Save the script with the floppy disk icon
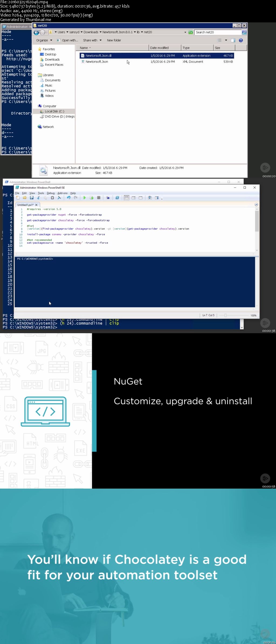This screenshot has width=276, height=644. (32, 198)
